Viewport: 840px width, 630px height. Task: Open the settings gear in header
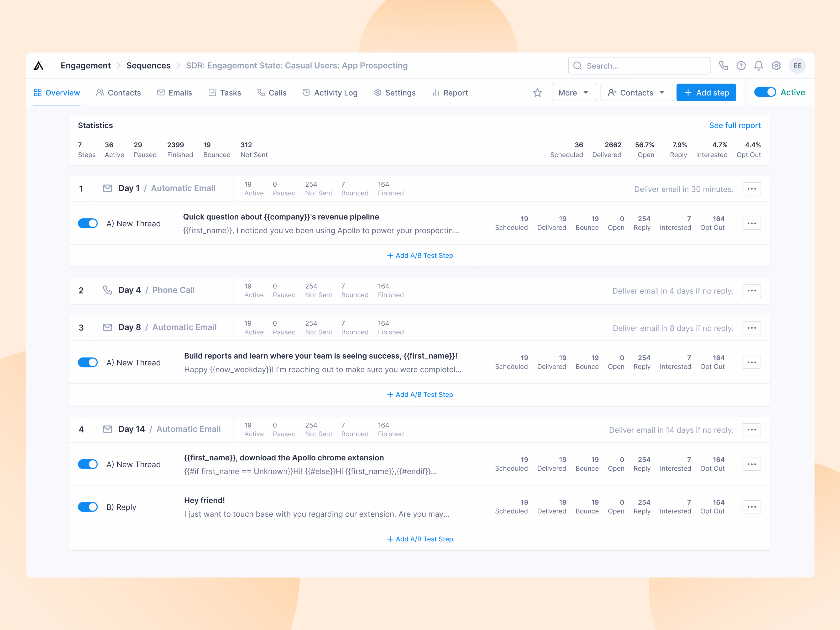pos(776,66)
